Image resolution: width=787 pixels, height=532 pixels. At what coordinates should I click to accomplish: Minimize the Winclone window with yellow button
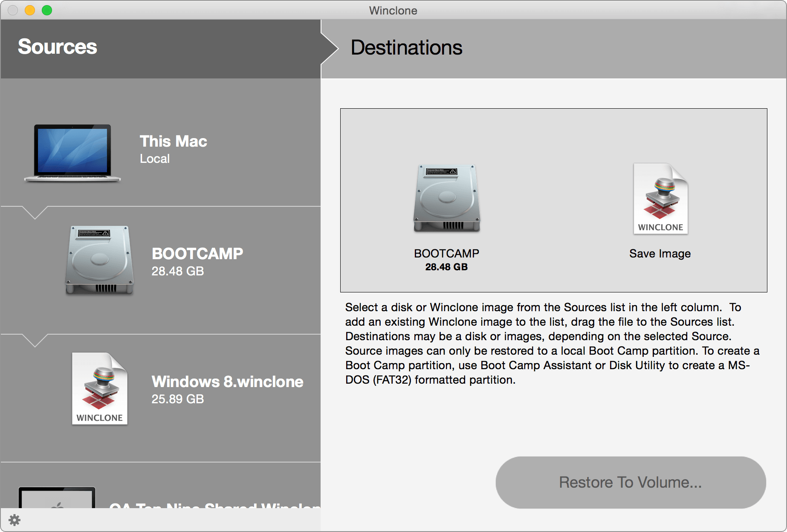(x=30, y=10)
